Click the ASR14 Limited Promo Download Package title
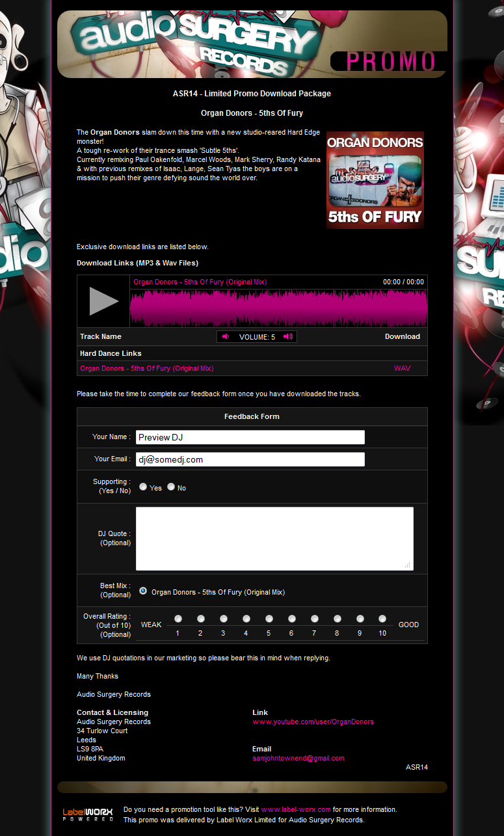Viewport: 504px width, 836px height. tap(252, 94)
